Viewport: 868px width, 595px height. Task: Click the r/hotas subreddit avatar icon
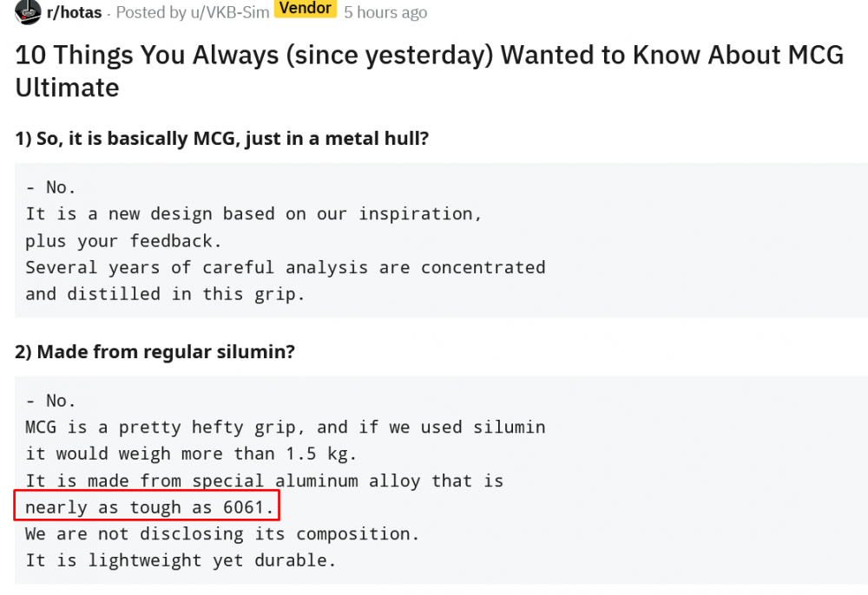[28, 12]
